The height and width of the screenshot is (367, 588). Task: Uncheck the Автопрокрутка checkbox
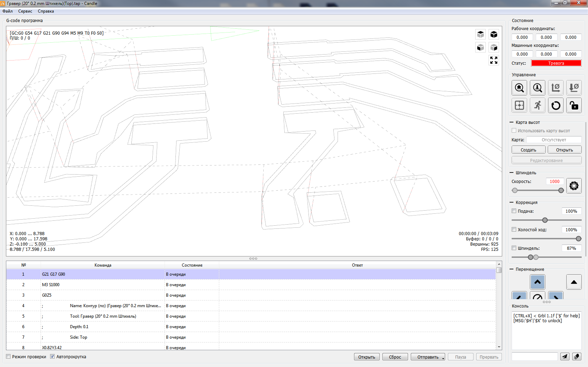point(53,357)
